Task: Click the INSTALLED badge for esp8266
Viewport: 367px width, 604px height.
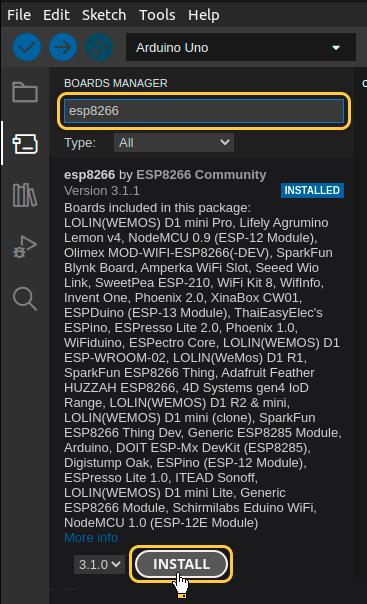Action: pos(312,190)
